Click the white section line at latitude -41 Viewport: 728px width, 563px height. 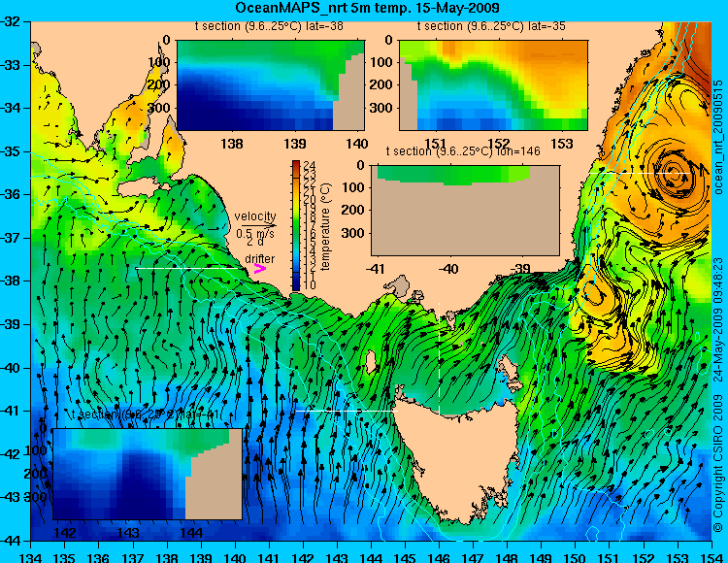pyautogui.click(x=347, y=411)
